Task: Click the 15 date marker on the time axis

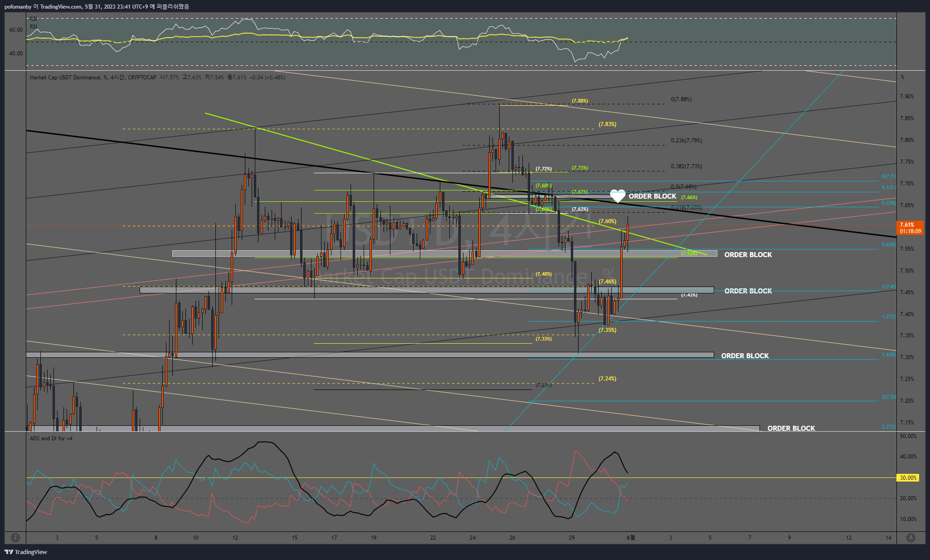Action: pos(294,538)
